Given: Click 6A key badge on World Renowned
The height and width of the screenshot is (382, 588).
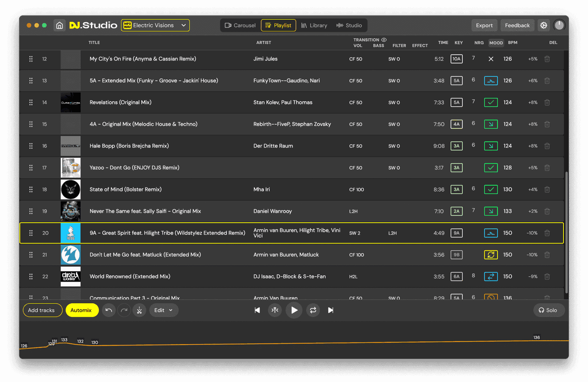Looking at the screenshot, I should [456, 276].
